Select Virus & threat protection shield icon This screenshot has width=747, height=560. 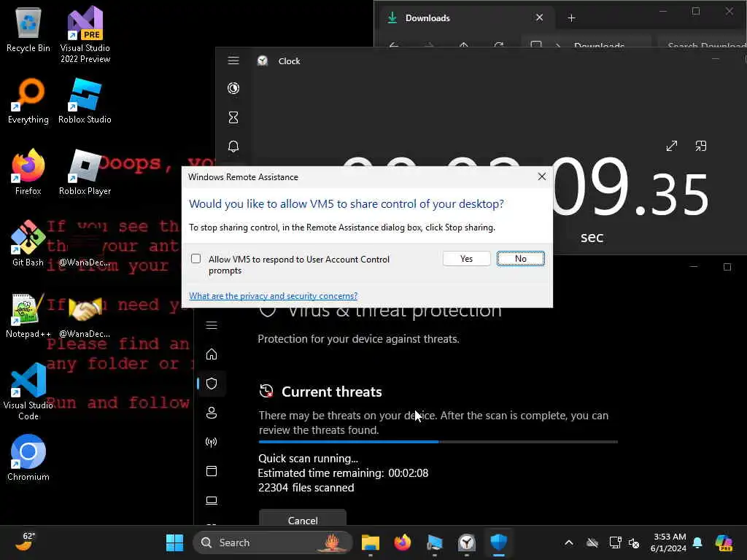coord(212,384)
